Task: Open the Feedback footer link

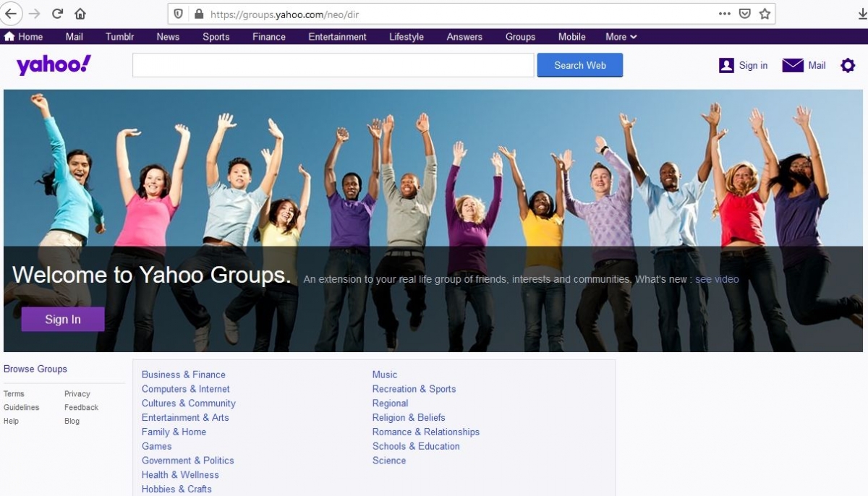Action: click(x=81, y=407)
